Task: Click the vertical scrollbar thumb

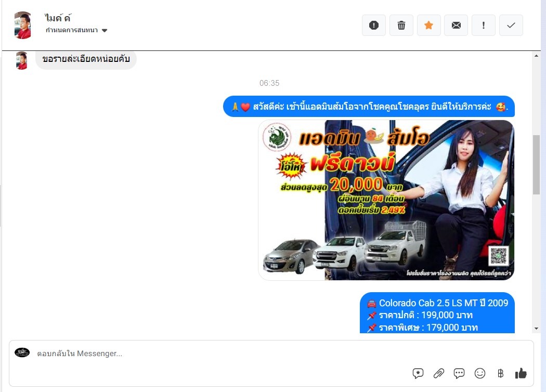Action: click(x=536, y=165)
